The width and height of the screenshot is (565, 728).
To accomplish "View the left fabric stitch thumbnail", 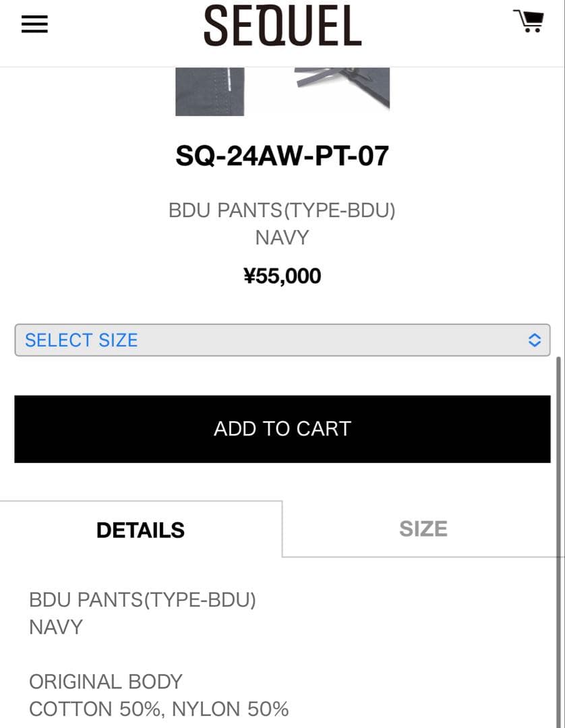I will 210,91.
